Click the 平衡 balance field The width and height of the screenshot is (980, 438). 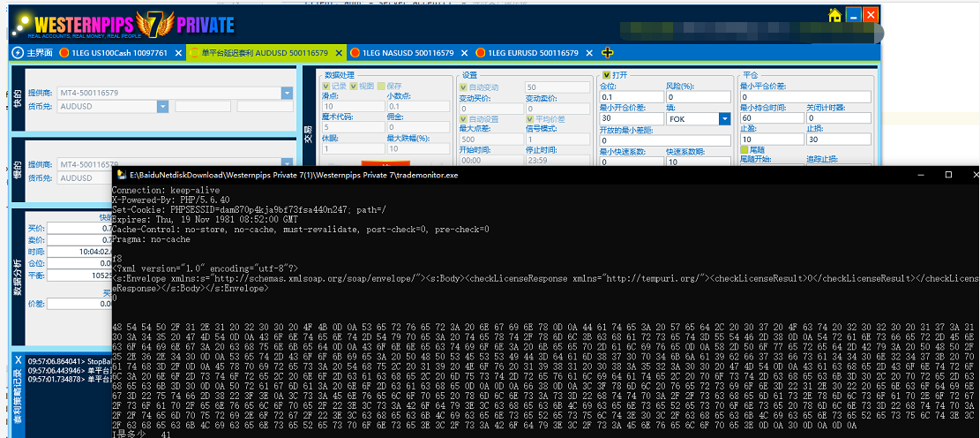pyautogui.click(x=79, y=276)
